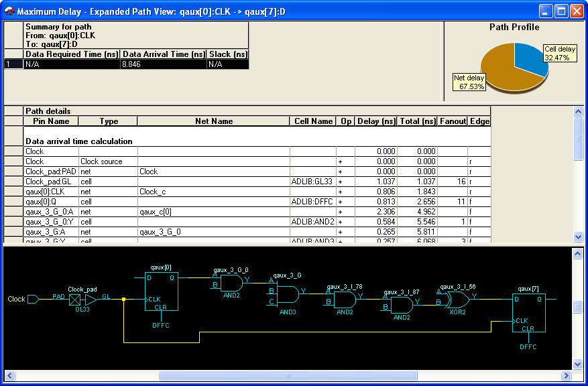Select summary row 1 header cell
This screenshot has height=386, width=588.
[13, 64]
